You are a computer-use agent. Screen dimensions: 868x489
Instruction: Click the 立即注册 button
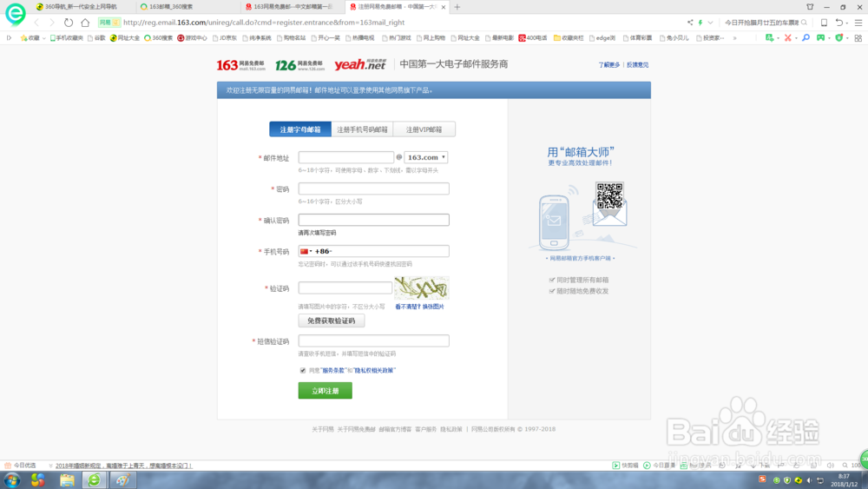pyautogui.click(x=325, y=391)
